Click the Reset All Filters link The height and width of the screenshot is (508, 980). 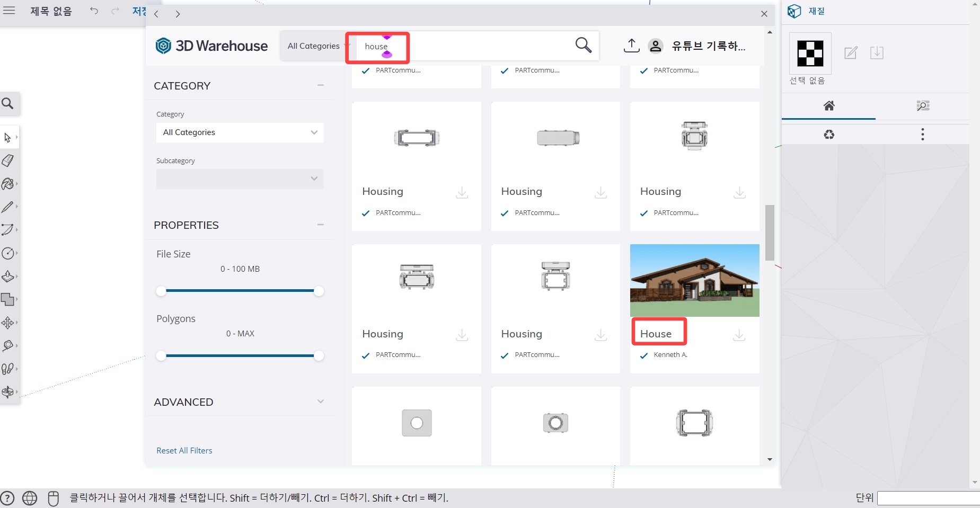coord(184,450)
